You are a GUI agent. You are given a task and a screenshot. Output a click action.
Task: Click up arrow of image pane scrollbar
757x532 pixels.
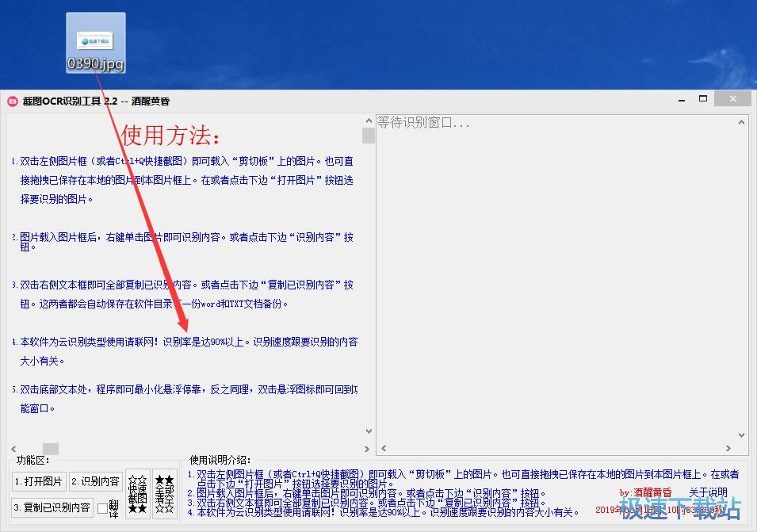click(x=368, y=121)
